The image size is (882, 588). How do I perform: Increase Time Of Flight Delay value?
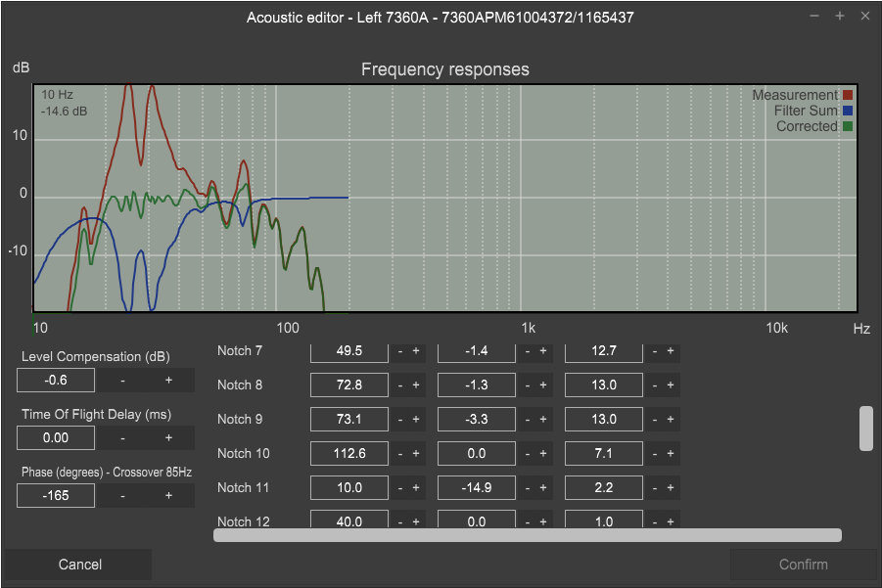click(x=167, y=438)
